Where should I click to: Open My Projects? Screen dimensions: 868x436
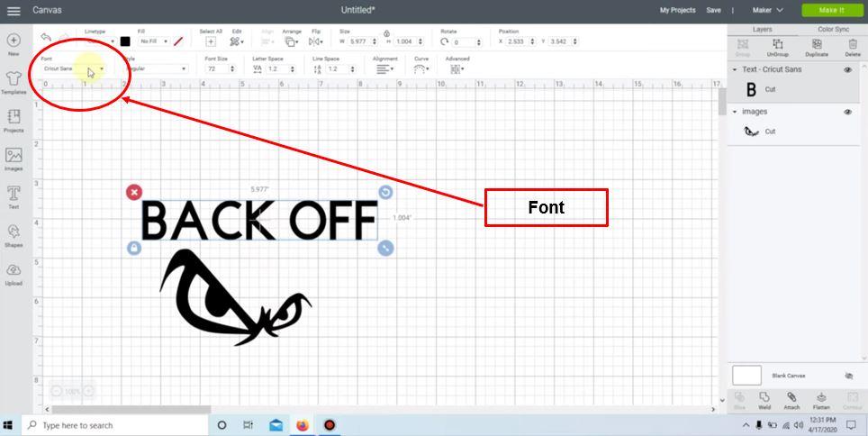(678, 11)
